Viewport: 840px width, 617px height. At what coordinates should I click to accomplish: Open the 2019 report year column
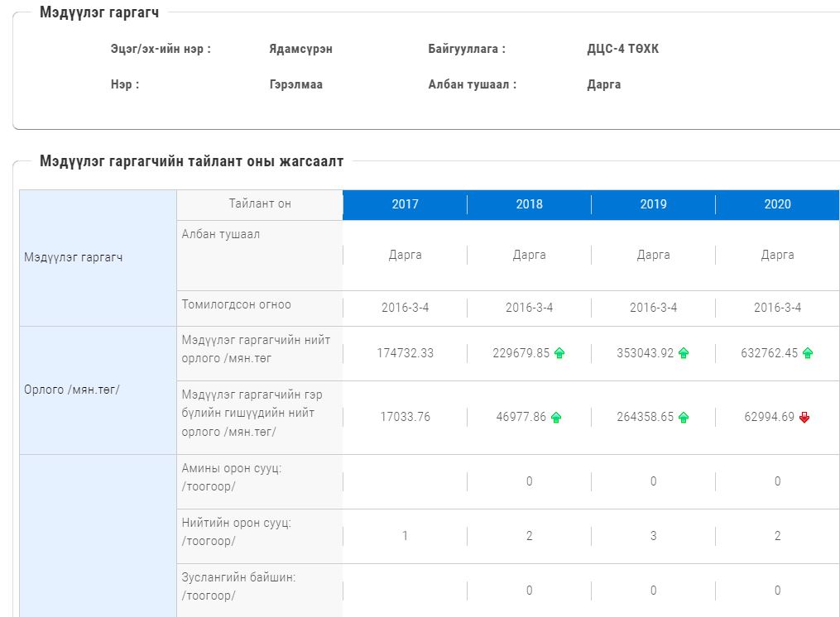click(654, 204)
